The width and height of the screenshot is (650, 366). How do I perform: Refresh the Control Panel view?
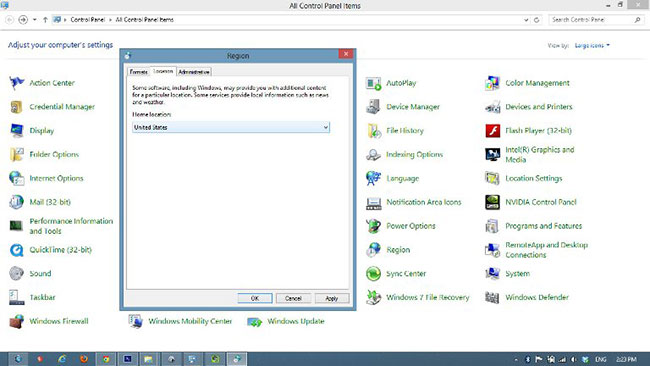pyautogui.click(x=536, y=19)
